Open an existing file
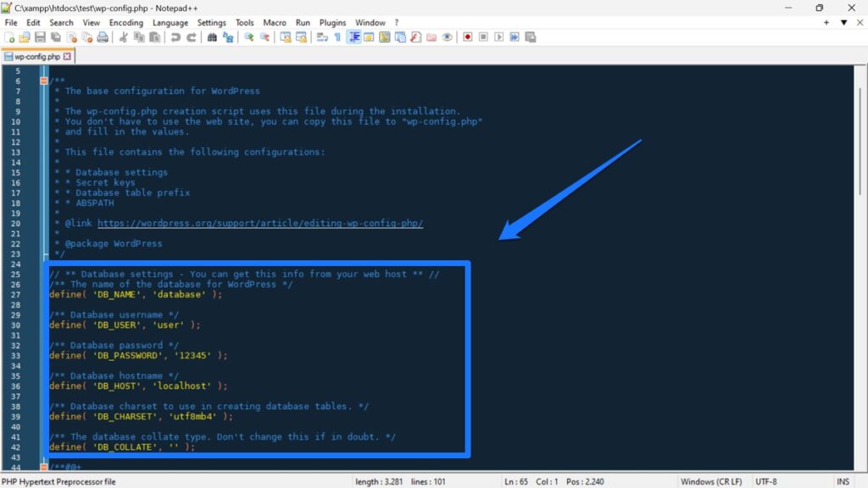The width and height of the screenshot is (868, 488). click(26, 36)
